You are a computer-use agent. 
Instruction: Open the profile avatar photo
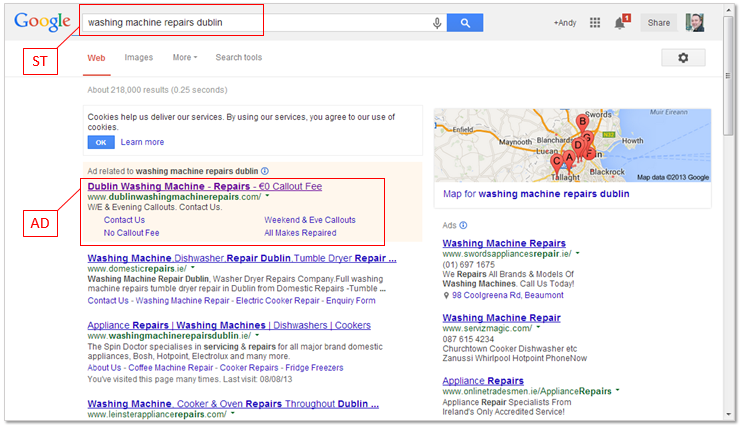pyautogui.click(x=695, y=23)
